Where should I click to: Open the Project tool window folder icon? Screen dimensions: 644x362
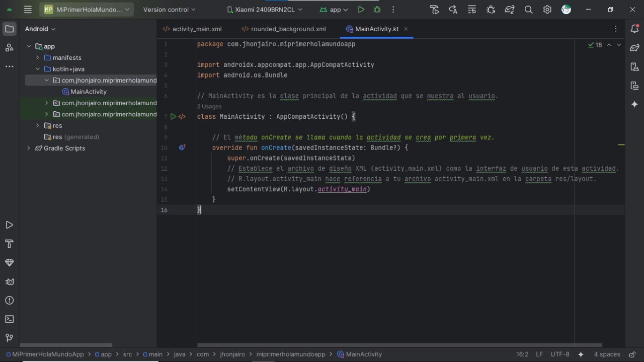[x=9, y=29]
